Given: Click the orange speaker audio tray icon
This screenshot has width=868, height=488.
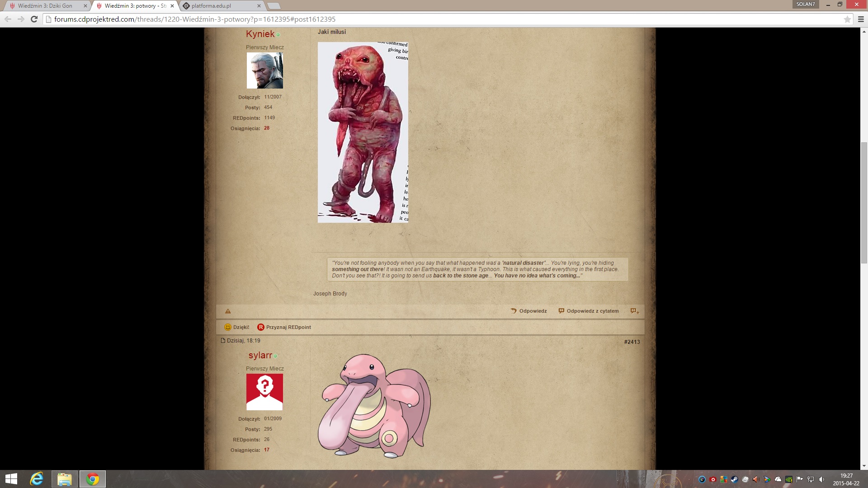Looking at the screenshot, I should [756, 479].
